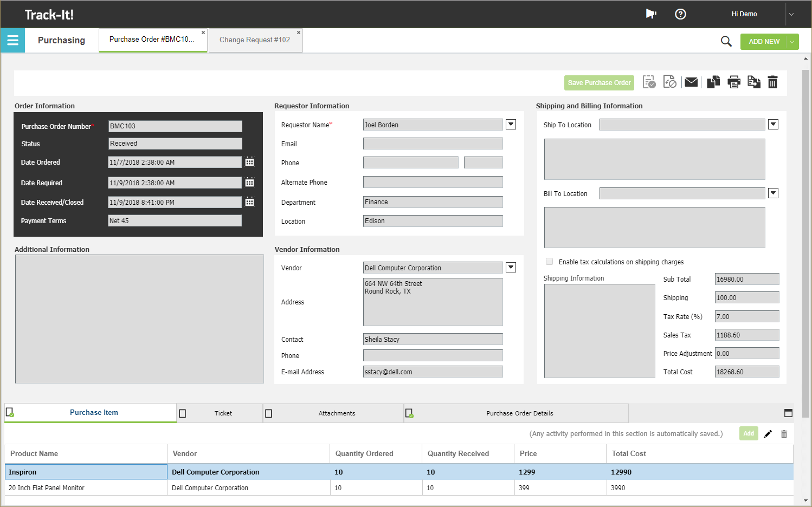This screenshot has width=812, height=507.
Task: Expand the Vendor selection dropdown
Action: [x=510, y=267]
